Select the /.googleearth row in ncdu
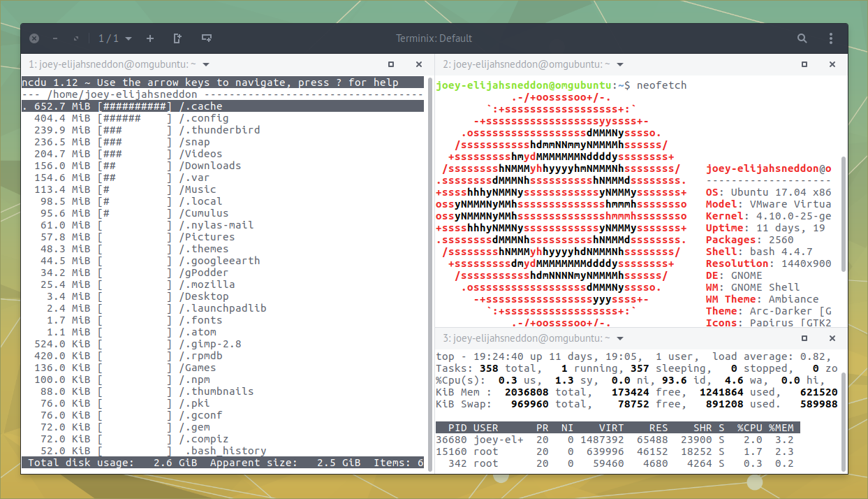 [223, 261]
